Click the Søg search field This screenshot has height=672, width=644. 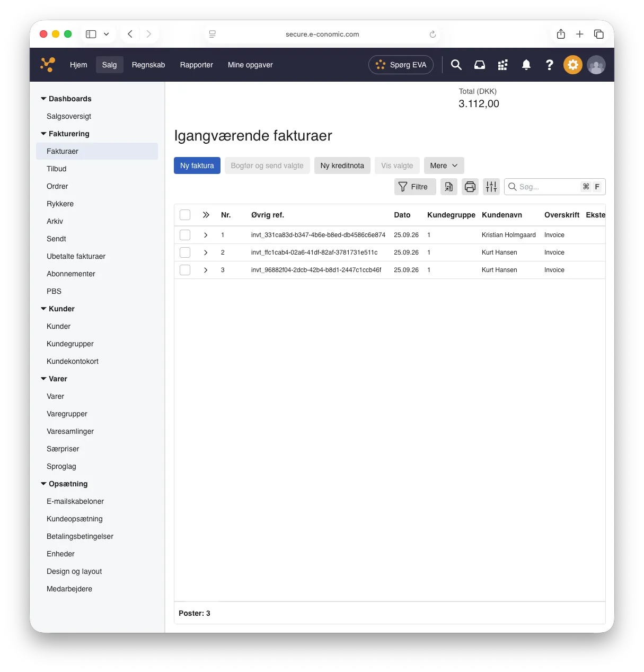click(554, 187)
